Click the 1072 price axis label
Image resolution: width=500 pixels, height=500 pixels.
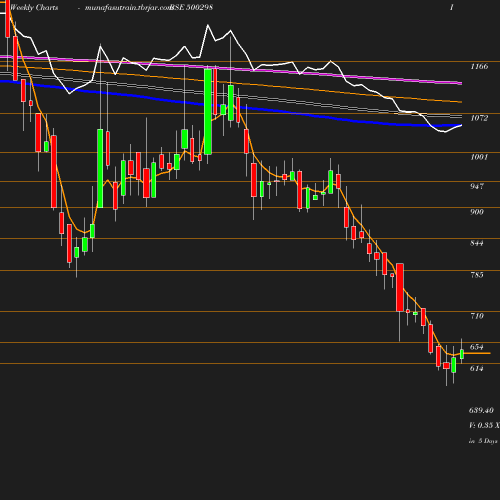479,118
